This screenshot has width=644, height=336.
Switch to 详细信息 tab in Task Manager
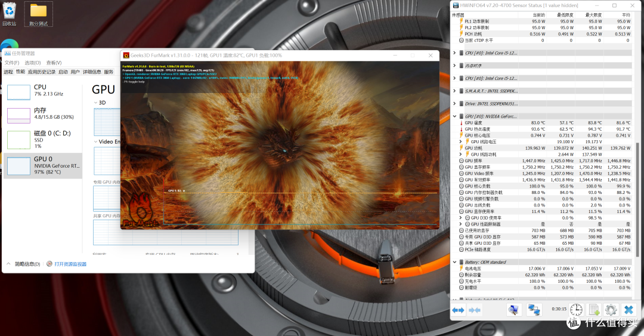tap(92, 72)
